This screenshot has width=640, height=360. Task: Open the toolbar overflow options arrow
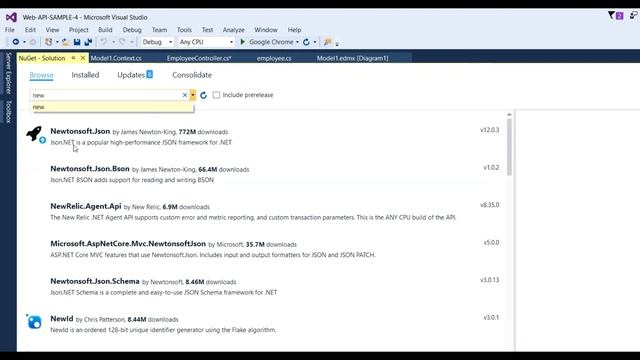(x=337, y=43)
